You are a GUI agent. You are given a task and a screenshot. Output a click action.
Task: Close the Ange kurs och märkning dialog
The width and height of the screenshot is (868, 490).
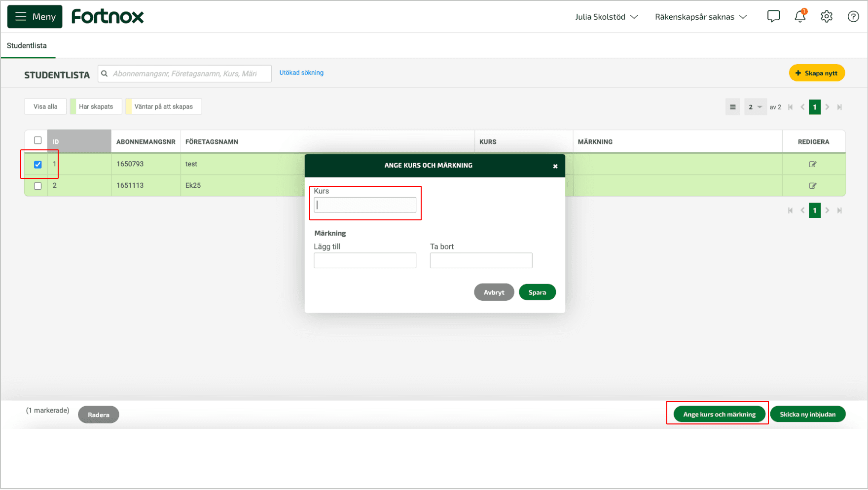coord(555,166)
